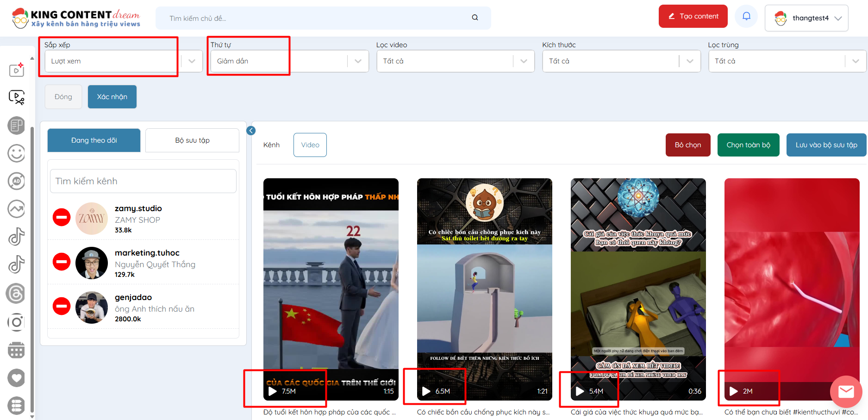Image resolution: width=868 pixels, height=420 pixels.
Task: Open the Lọc video dropdown
Action: 456,61
